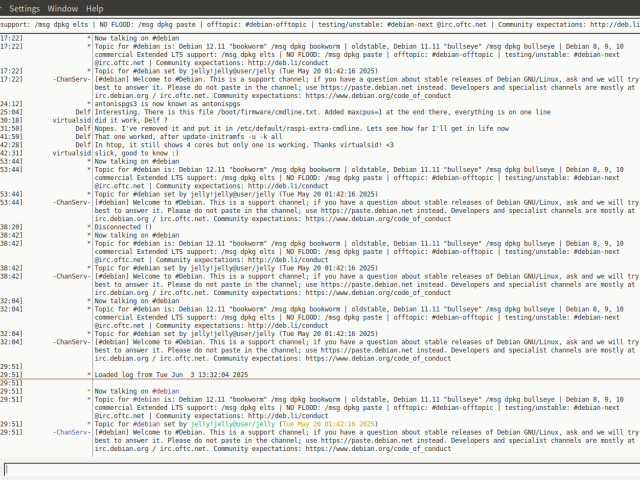The image size is (640, 480).
Task: Click the green jelly!jelly@user/jelly hostmask
Action: coord(233,424)
